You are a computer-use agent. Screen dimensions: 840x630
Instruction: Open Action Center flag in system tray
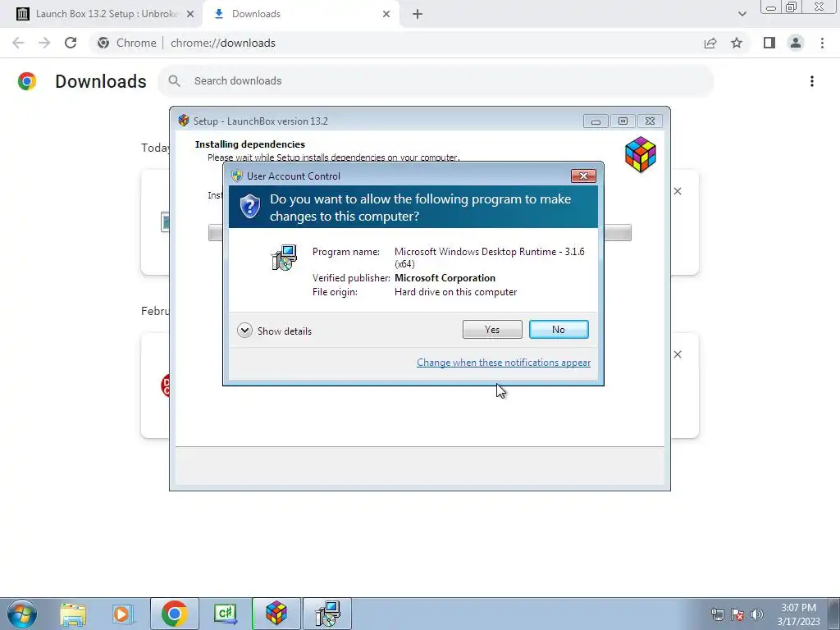coord(737,614)
